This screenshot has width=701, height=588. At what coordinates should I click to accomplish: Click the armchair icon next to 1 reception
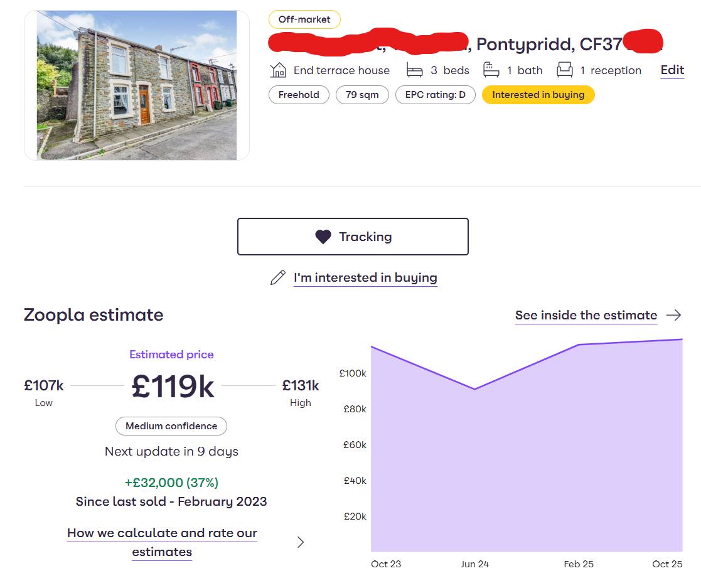565,70
